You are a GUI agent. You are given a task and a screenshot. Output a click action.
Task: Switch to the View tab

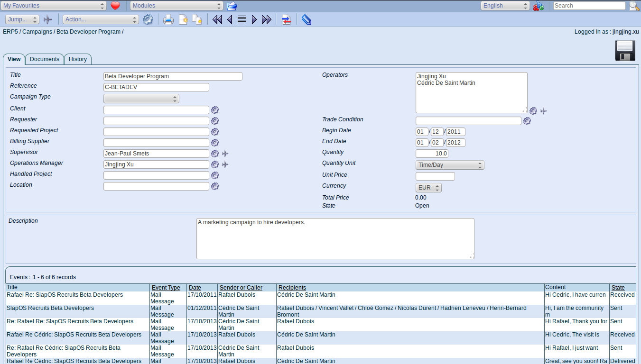click(14, 59)
